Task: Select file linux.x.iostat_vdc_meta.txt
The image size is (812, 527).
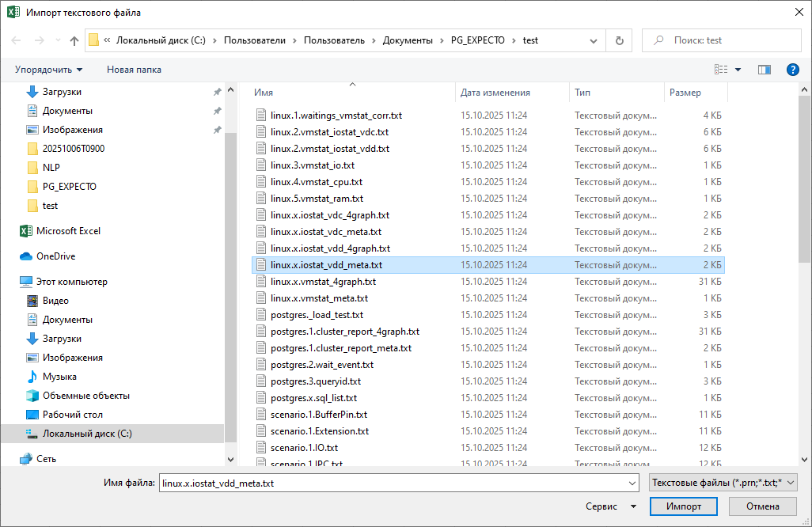Action: 326,231
